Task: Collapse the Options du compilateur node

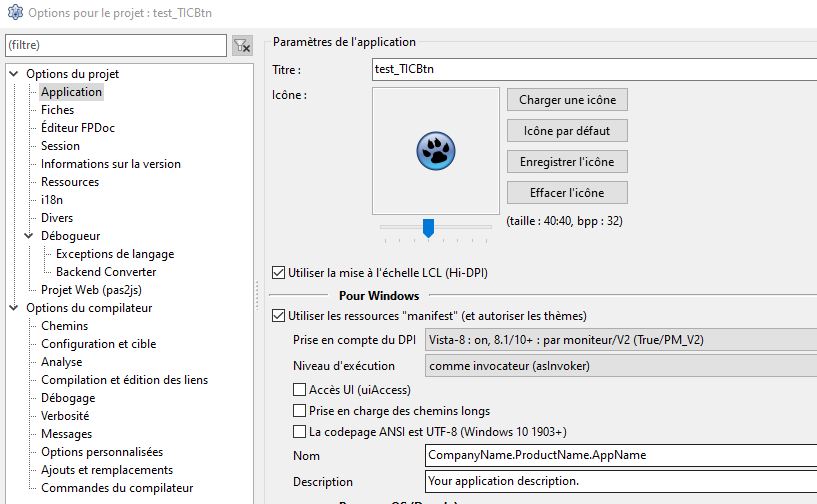Action: click(x=13, y=308)
